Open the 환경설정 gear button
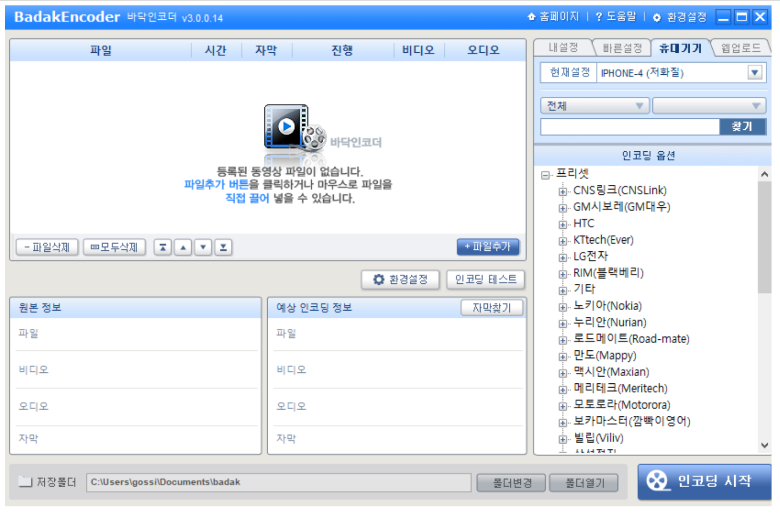The width and height of the screenshot is (780, 513). click(x=400, y=280)
